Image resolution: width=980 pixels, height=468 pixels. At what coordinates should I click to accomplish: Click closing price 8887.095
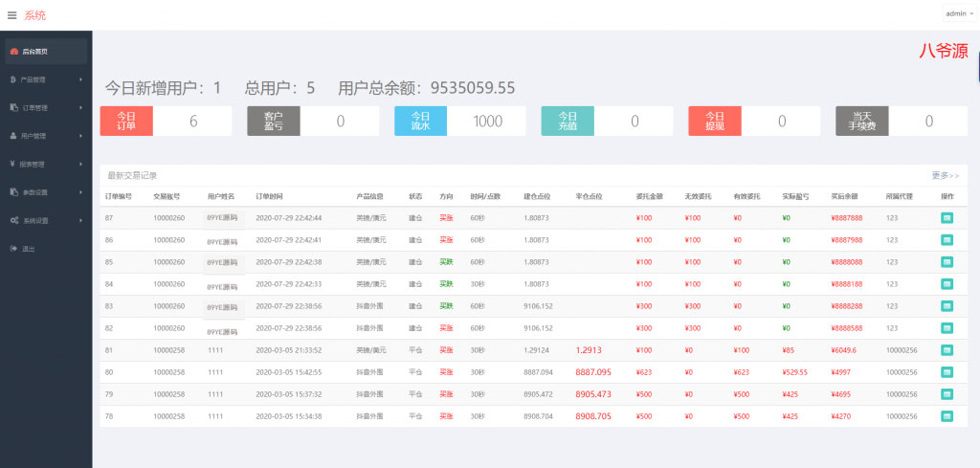click(593, 372)
